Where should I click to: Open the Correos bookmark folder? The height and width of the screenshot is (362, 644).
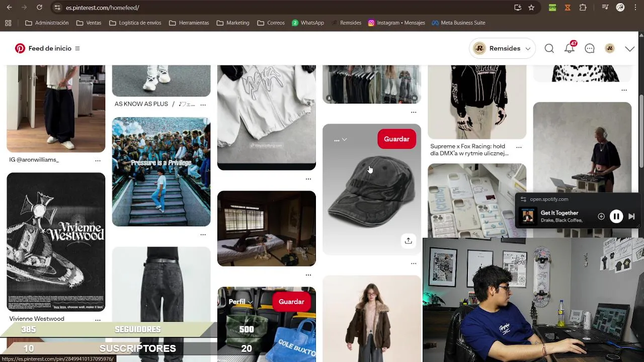(271, 23)
